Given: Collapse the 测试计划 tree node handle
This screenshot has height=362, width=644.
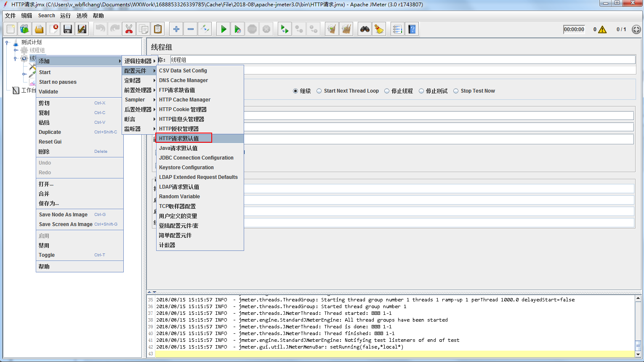Looking at the screenshot, I should tap(7, 42).
